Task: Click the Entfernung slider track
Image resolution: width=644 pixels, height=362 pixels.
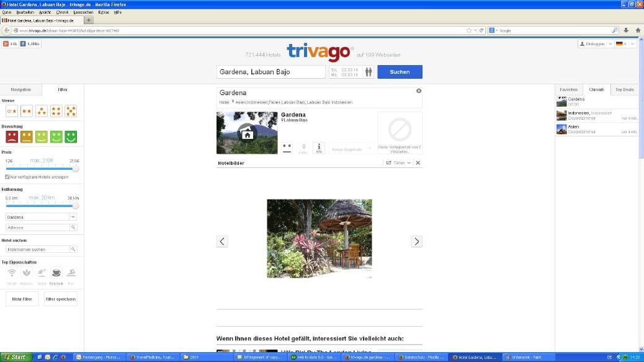Action: 40,206
